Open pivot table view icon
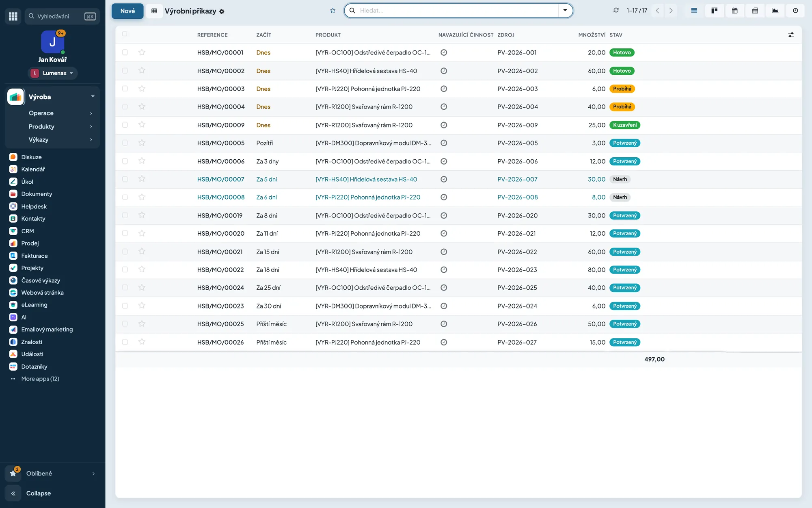 coord(755,11)
